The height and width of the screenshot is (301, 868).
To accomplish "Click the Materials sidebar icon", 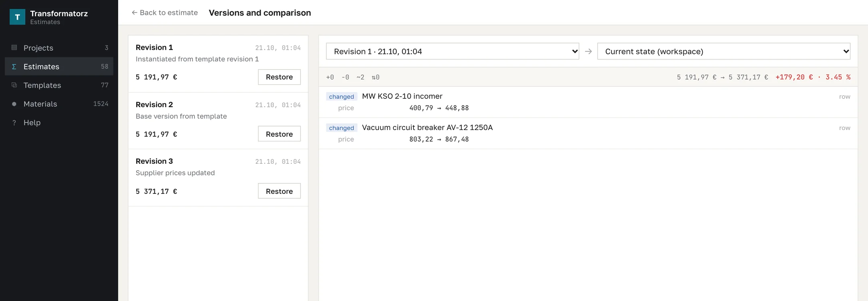I will tap(14, 104).
